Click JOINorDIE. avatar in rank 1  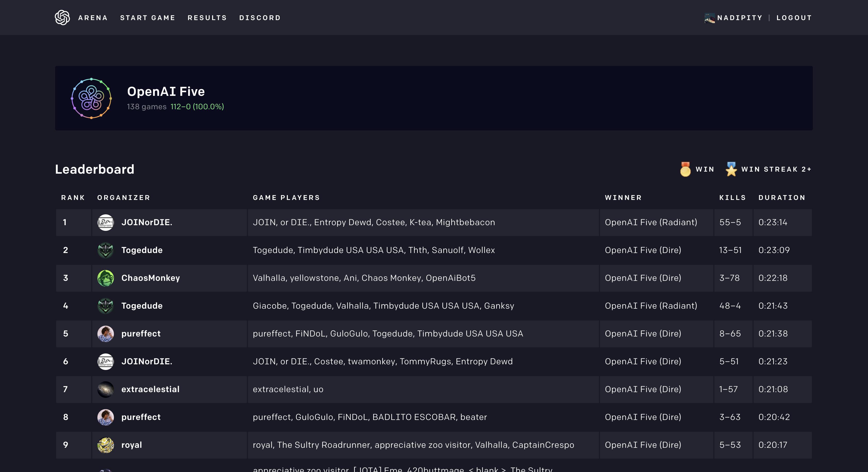[105, 222]
